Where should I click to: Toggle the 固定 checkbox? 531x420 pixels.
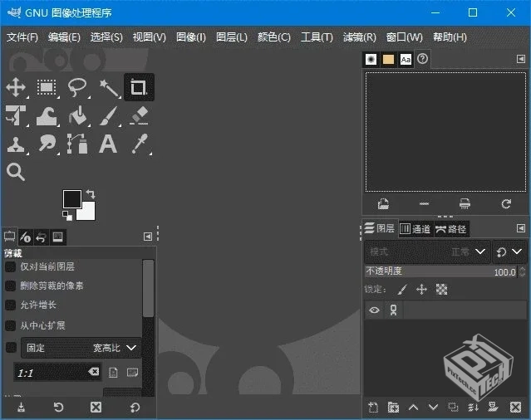(x=11, y=347)
